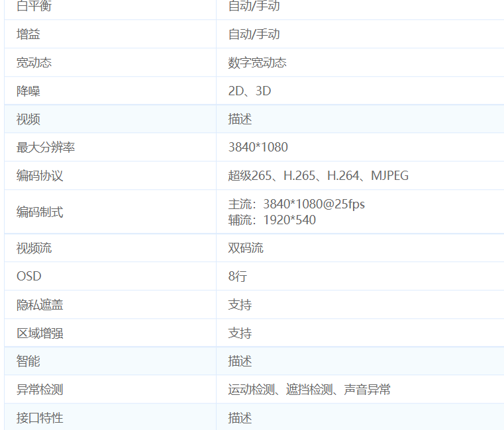The width and height of the screenshot is (504, 430).
Task: Click the 2D、3D noise reduction value
Action: pyautogui.click(x=250, y=91)
